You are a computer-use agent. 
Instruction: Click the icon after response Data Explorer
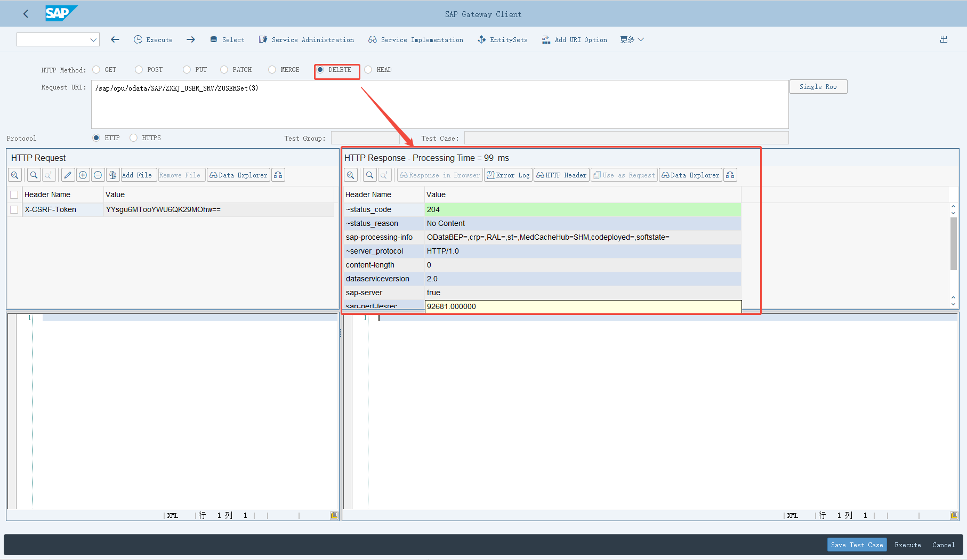pos(730,175)
